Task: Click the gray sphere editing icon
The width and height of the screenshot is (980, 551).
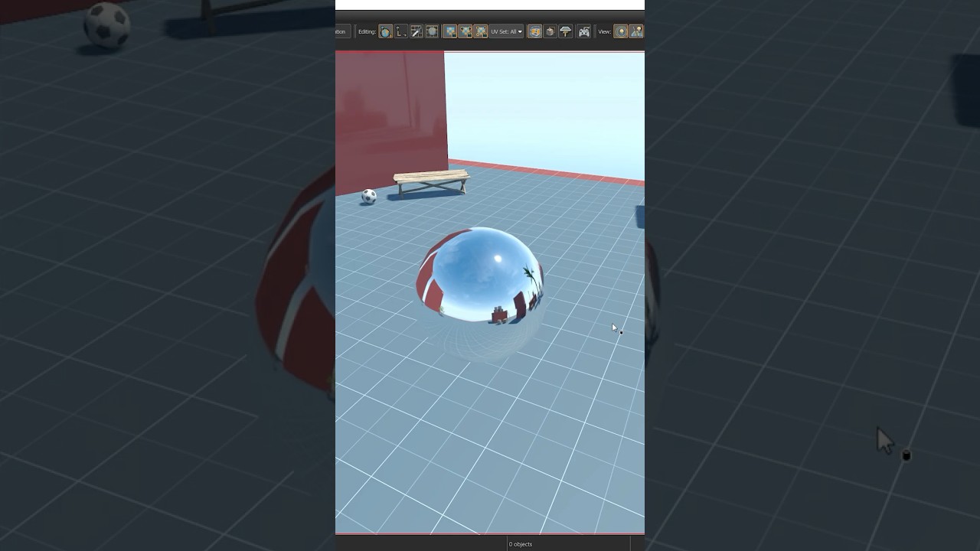Action: tap(432, 31)
